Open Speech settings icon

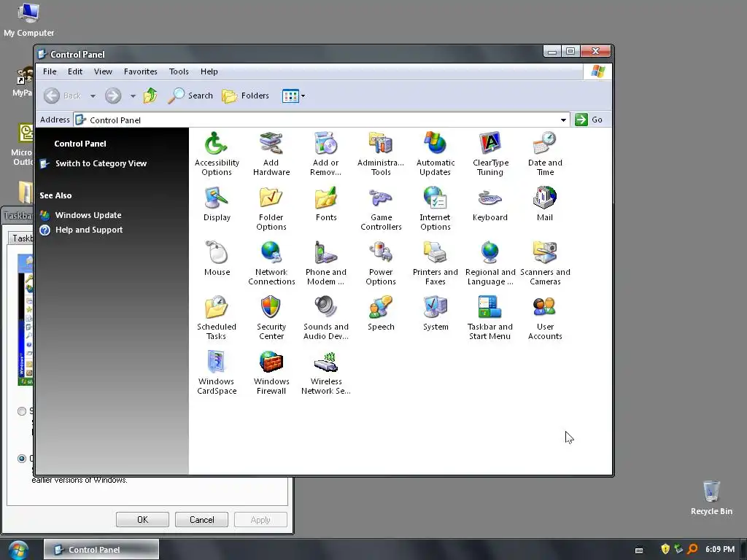pos(381,314)
